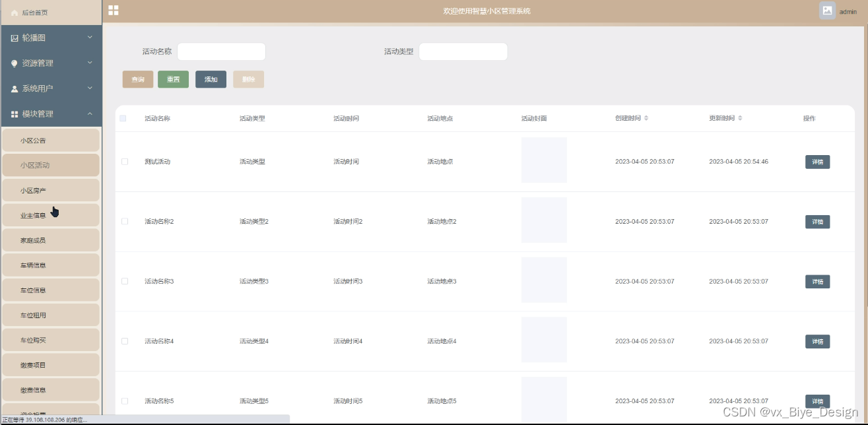Image resolution: width=868 pixels, height=425 pixels.
Task: Open 车位信息 menu item
Action: point(51,290)
